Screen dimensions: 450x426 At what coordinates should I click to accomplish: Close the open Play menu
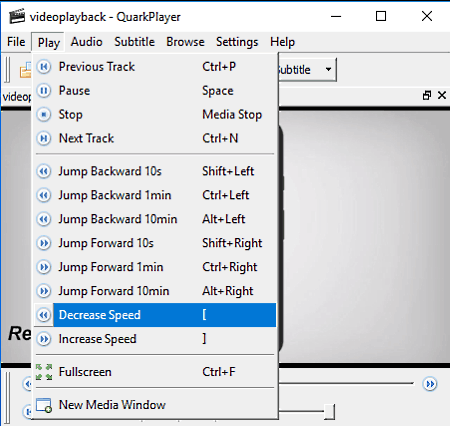tap(48, 42)
